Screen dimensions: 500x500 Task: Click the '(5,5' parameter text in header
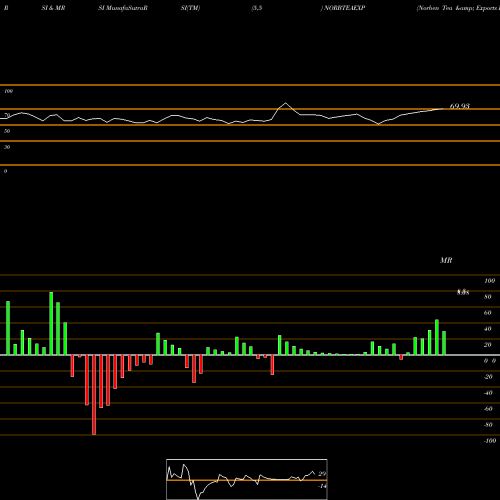257,8
